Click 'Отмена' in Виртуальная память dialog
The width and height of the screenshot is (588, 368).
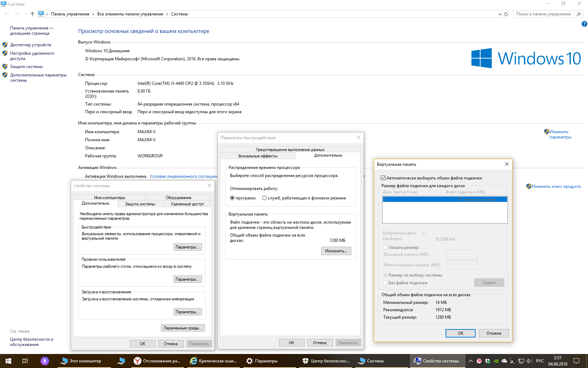click(x=494, y=333)
